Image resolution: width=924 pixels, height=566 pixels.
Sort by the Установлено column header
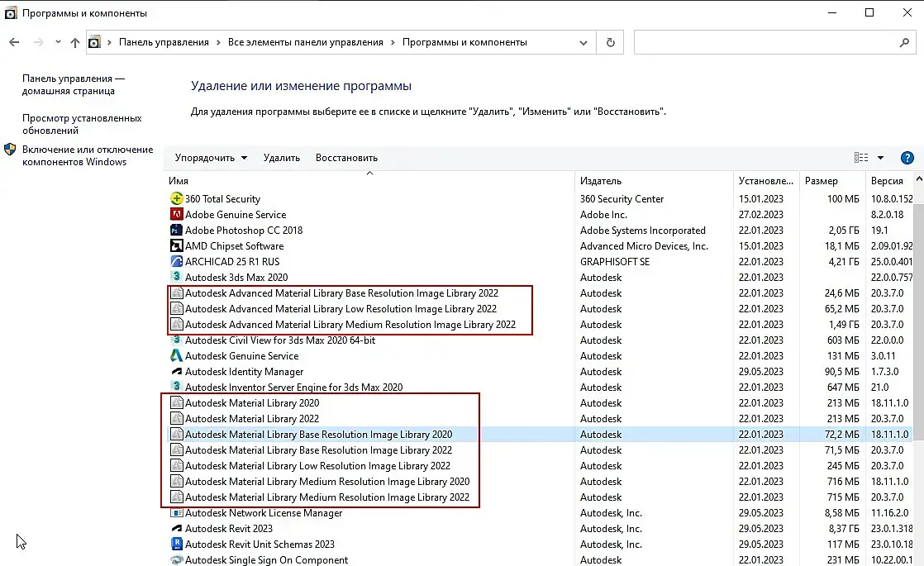tap(766, 181)
